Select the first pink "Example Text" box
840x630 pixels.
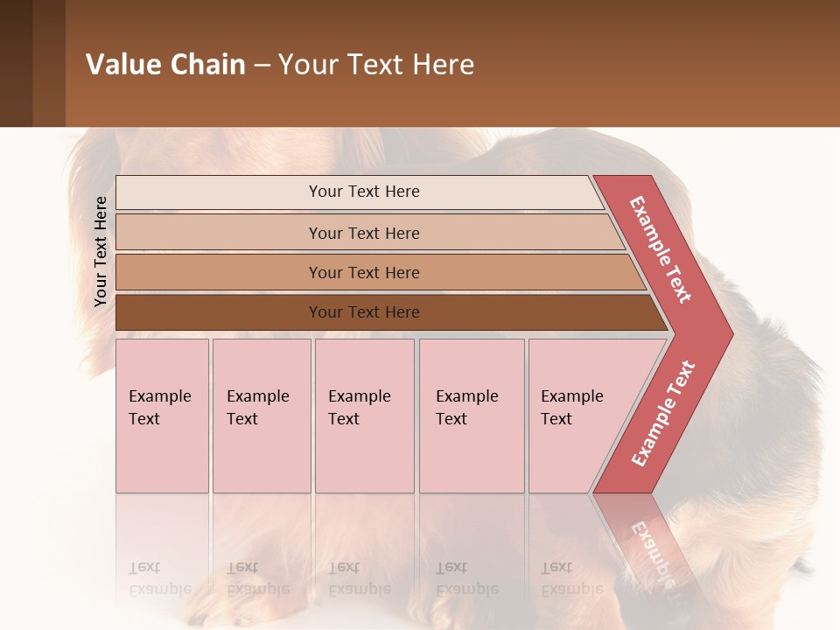[x=162, y=415]
